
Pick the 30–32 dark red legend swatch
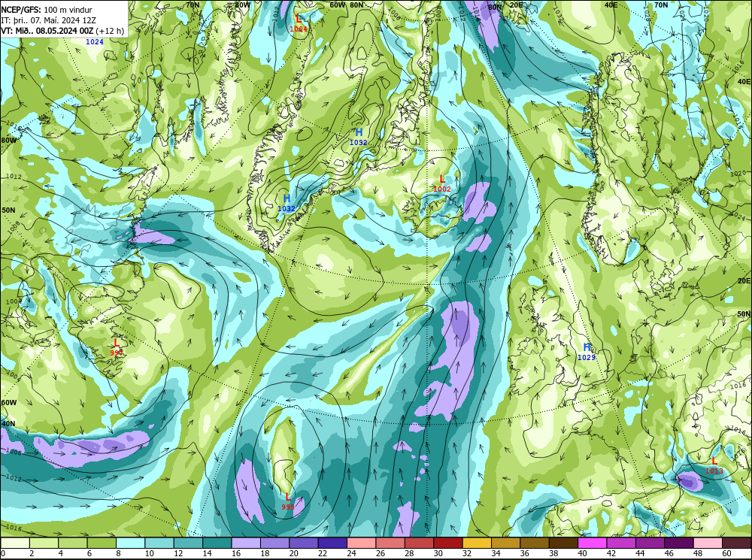tap(448, 543)
